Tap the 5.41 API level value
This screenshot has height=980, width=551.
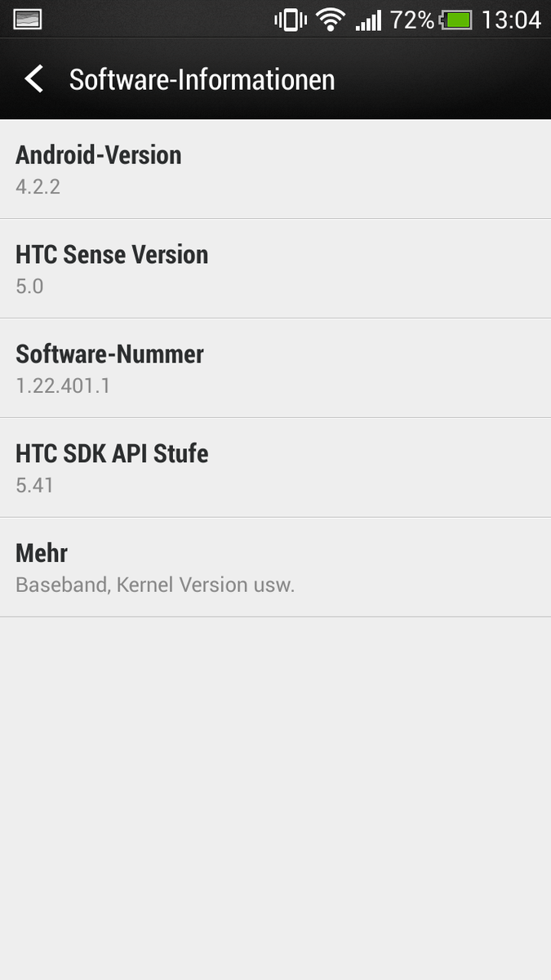click(x=34, y=486)
